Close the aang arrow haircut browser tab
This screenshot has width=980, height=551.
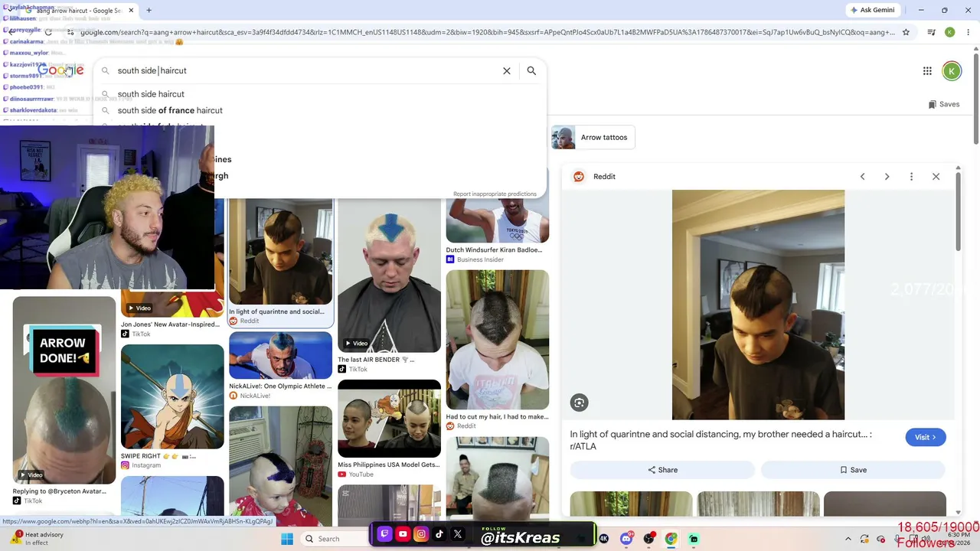click(x=131, y=10)
